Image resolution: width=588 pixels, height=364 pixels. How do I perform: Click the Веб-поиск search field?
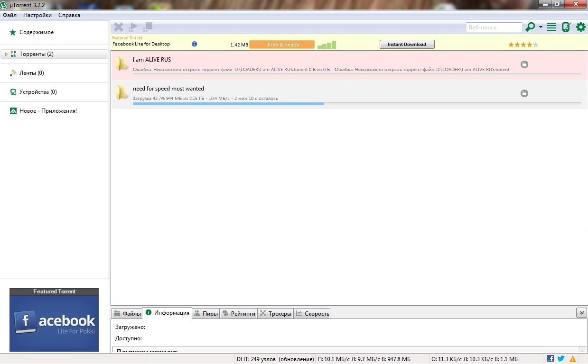coord(494,27)
